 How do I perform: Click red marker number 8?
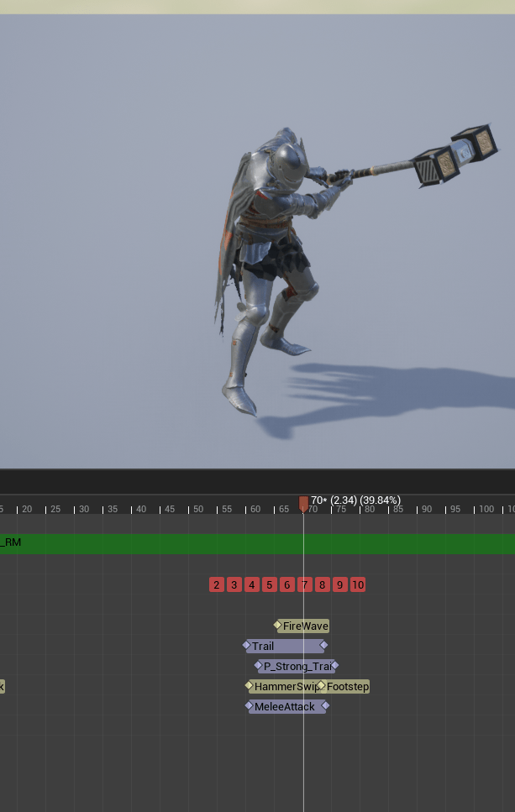[x=323, y=584]
